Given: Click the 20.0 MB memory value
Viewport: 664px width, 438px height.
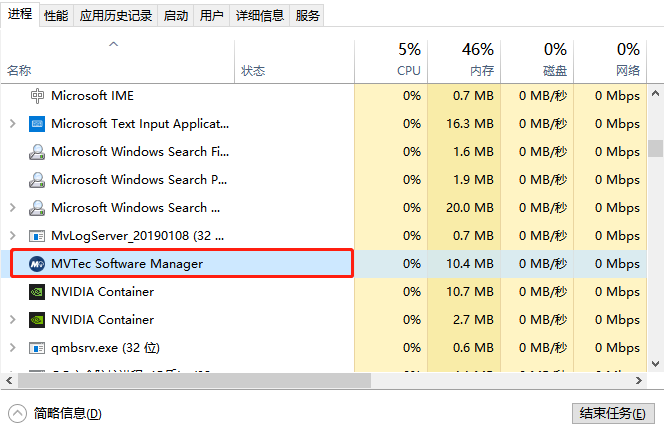Looking at the screenshot, I should point(470,208).
